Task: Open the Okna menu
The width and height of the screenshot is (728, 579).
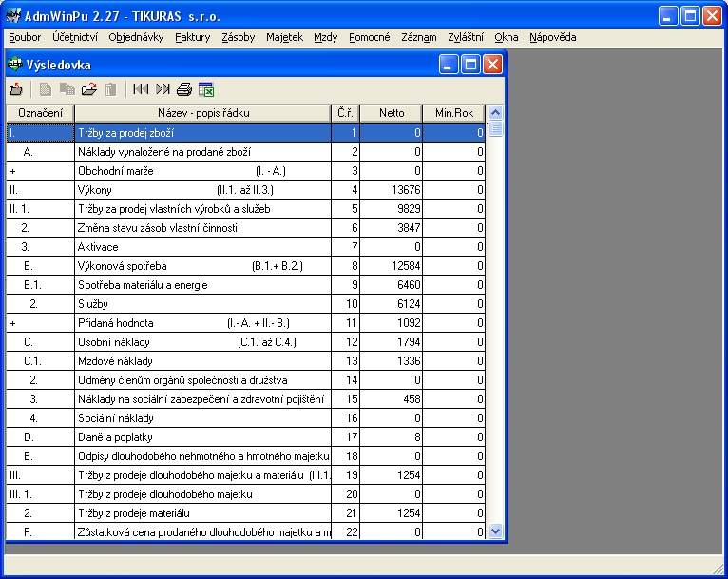Action: click(506, 37)
